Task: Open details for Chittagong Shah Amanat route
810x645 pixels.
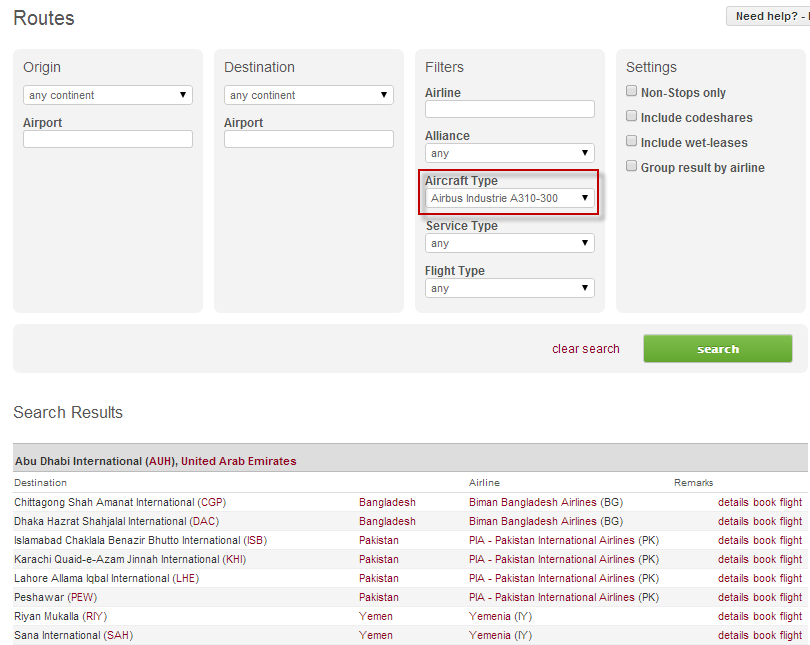Action: click(x=733, y=502)
